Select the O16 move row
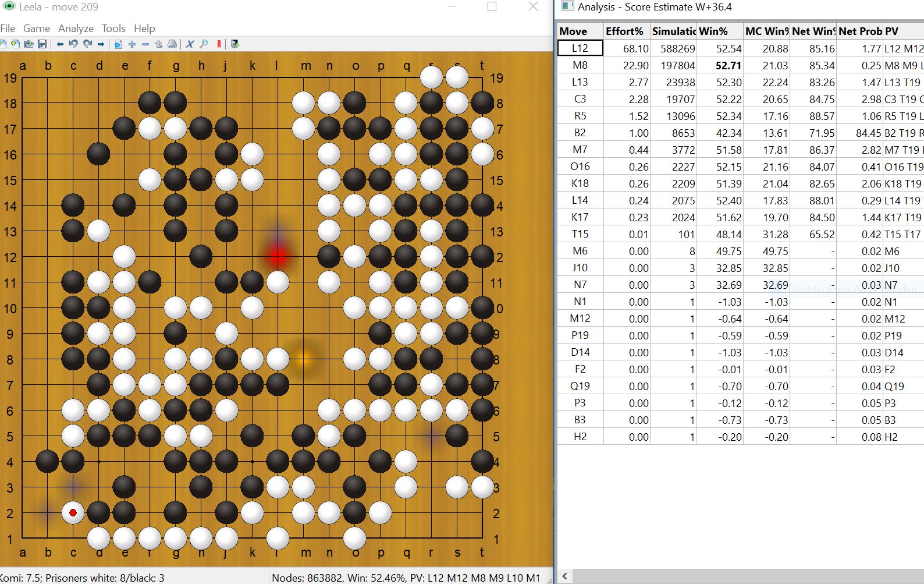This screenshot has height=584, width=924. pos(740,167)
